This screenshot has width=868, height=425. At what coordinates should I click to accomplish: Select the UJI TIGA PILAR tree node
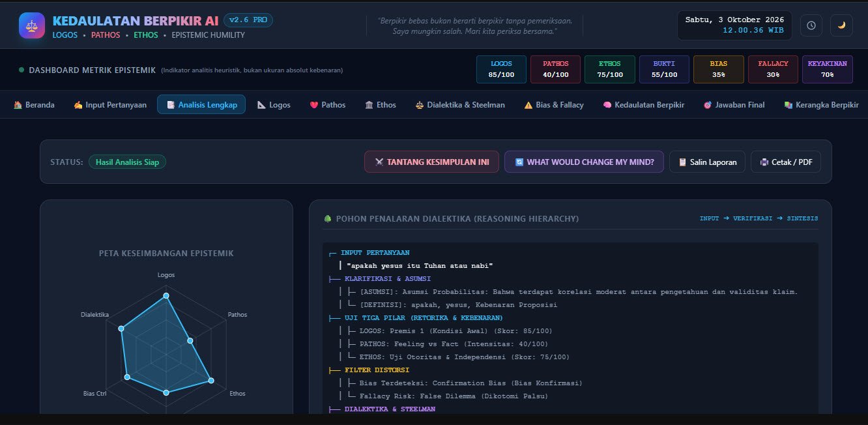[x=424, y=318]
